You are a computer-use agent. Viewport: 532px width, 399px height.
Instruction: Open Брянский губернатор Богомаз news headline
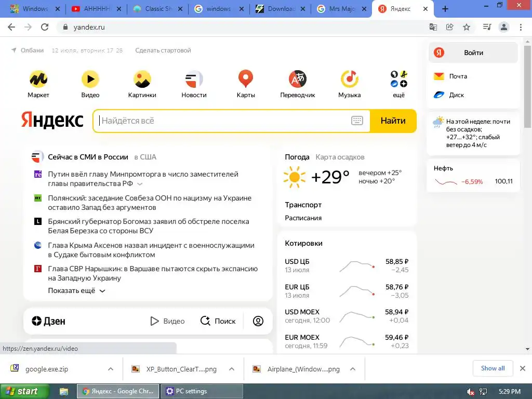[x=149, y=226]
